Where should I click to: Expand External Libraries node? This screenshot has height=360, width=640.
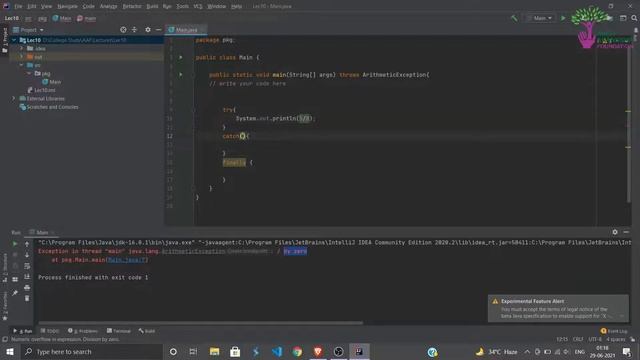[x=14, y=98]
